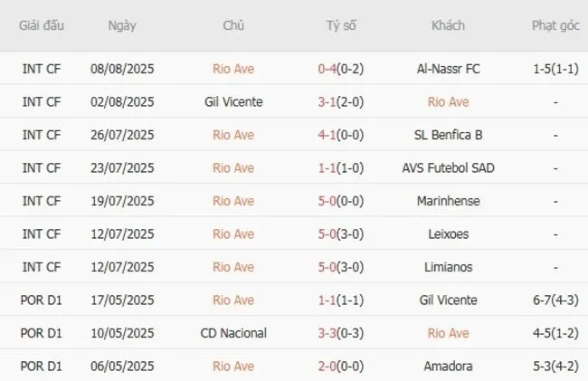Select the 6-7(4-3) corner kick stat
588x381 pixels.
(x=555, y=300)
